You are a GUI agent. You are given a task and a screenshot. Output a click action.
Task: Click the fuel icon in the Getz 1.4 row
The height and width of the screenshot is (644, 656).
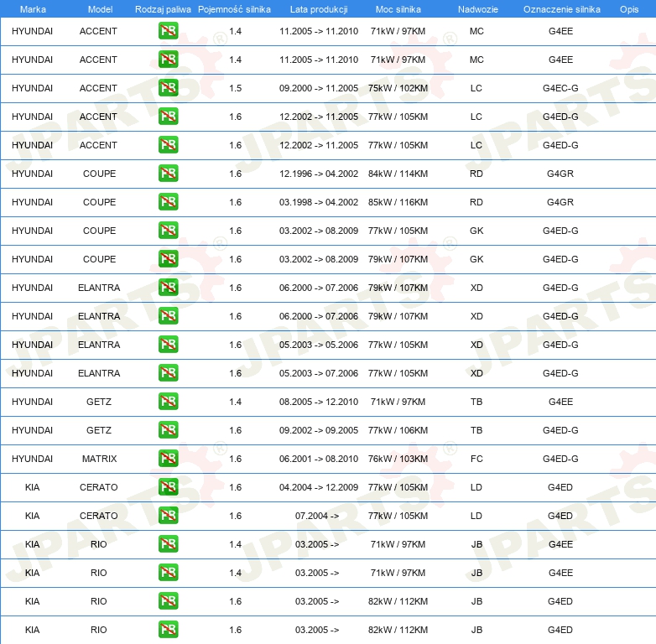click(168, 401)
